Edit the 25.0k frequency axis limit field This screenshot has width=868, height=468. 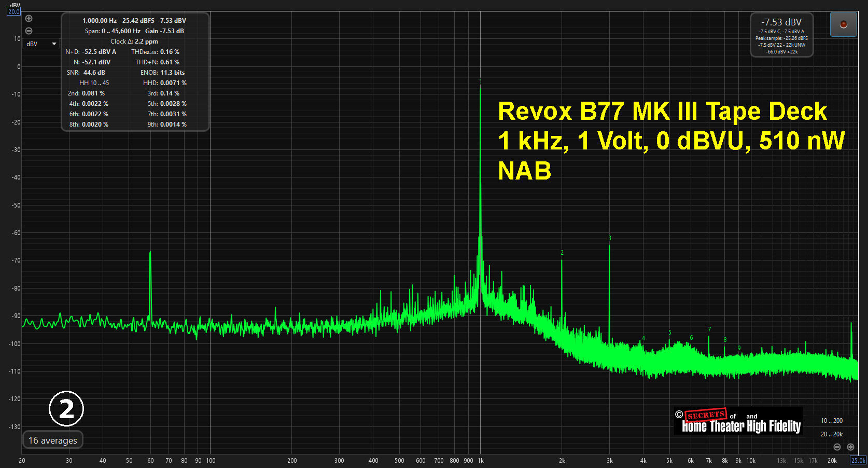(858, 460)
